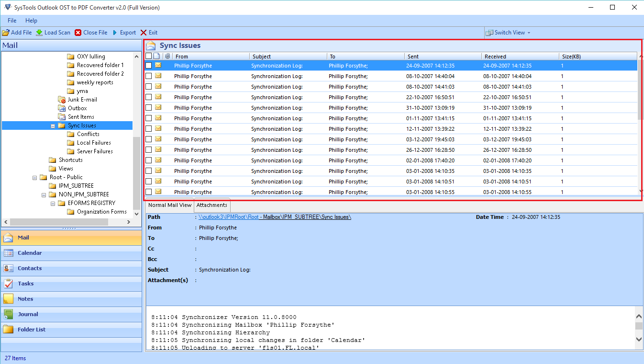Click the attachment paperclip column header
Viewport: 644px width, 364px height.
coord(167,56)
